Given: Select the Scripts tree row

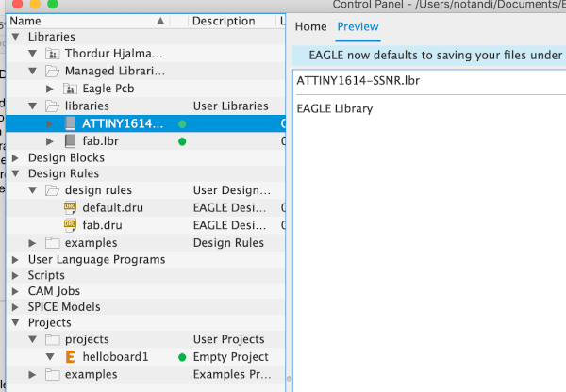Looking at the screenshot, I should click(146, 275).
